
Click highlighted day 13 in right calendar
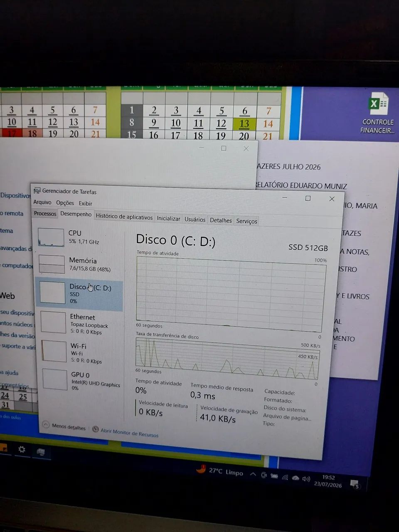pyautogui.click(x=244, y=123)
